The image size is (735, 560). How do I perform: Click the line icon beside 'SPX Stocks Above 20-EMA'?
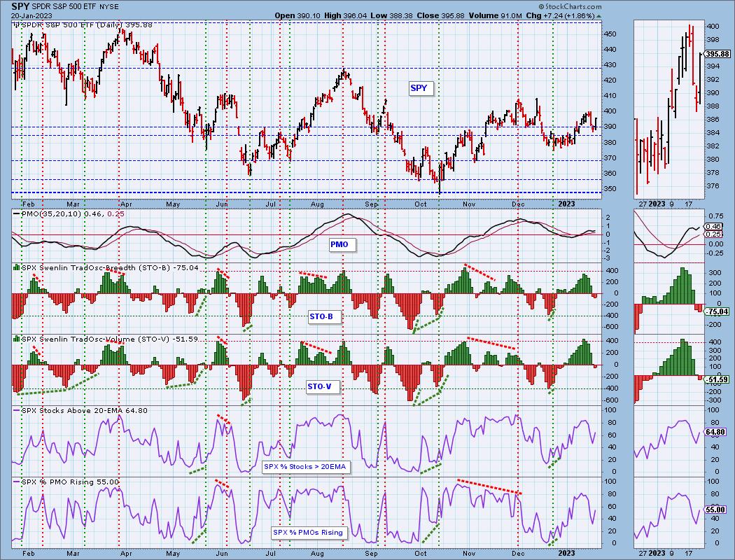(x=16, y=410)
